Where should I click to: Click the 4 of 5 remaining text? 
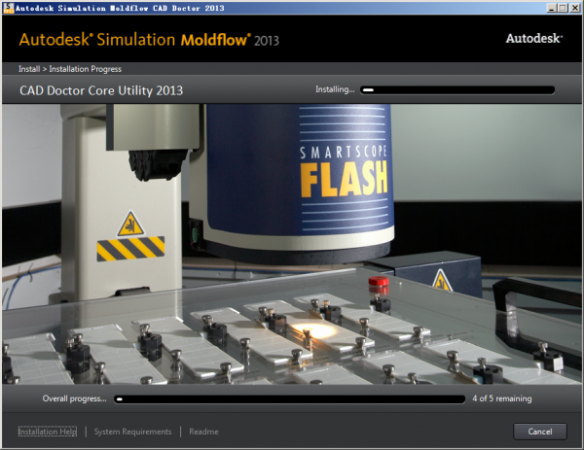(x=502, y=399)
